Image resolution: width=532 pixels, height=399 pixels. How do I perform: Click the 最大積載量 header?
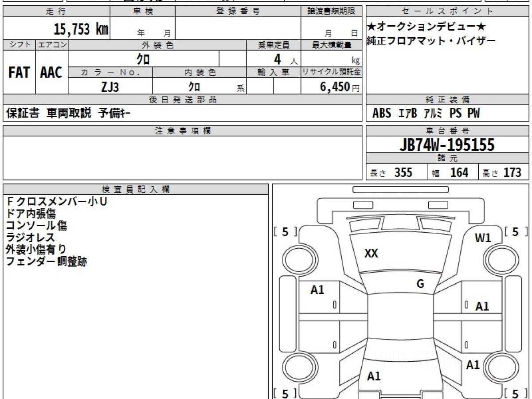[x=332, y=45]
